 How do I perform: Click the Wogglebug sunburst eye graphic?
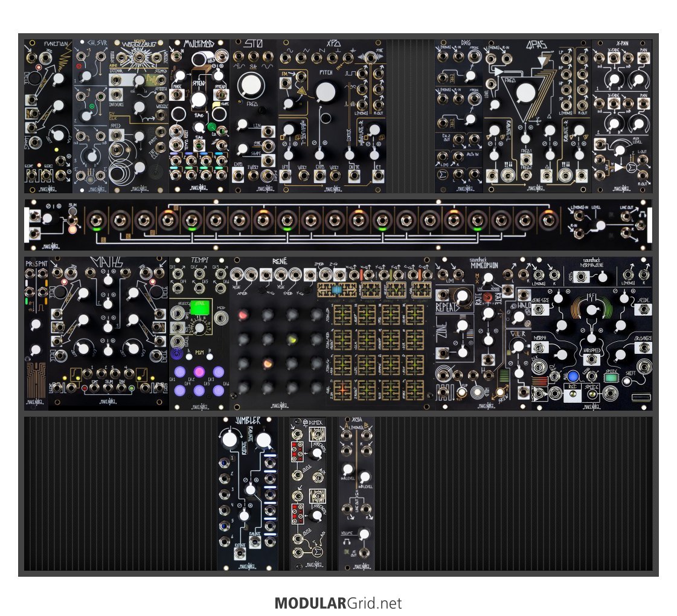(139, 59)
